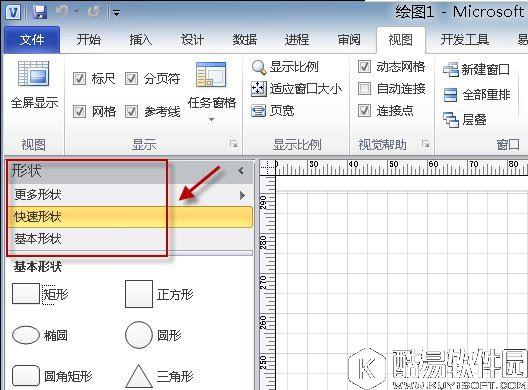Viewport: 528px width, 390px height.
Task: Click the ruler origin crosshair corner
Action: [x=268, y=167]
